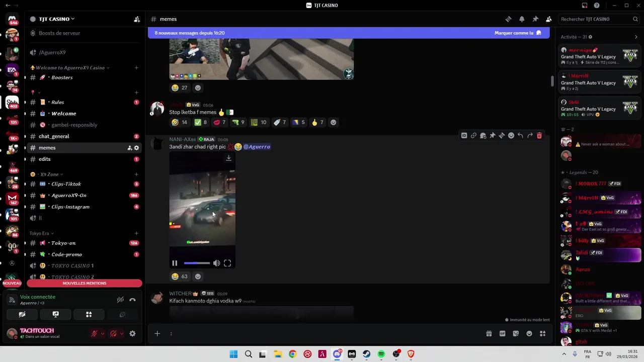Unmute the microphone
The height and width of the screenshot is (362, 644).
pyautogui.click(x=94, y=333)
